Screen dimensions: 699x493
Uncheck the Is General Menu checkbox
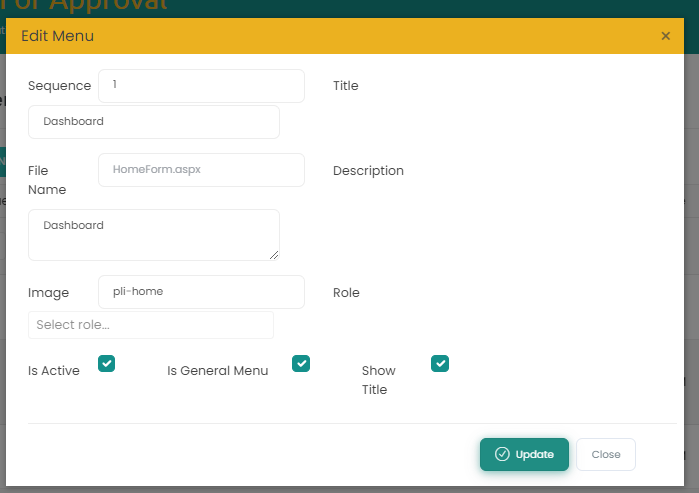tap(301, 364)
